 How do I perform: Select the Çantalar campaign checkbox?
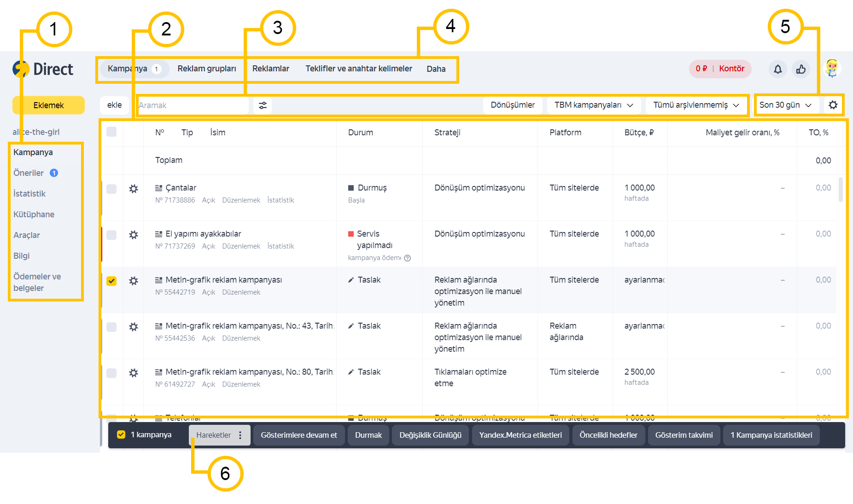point(111,189)
